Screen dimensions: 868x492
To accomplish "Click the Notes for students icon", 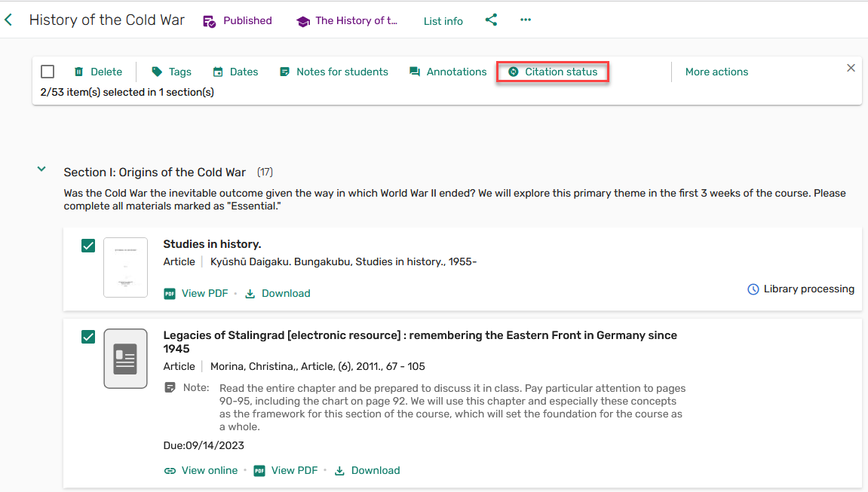I will [x=284, y=72].
